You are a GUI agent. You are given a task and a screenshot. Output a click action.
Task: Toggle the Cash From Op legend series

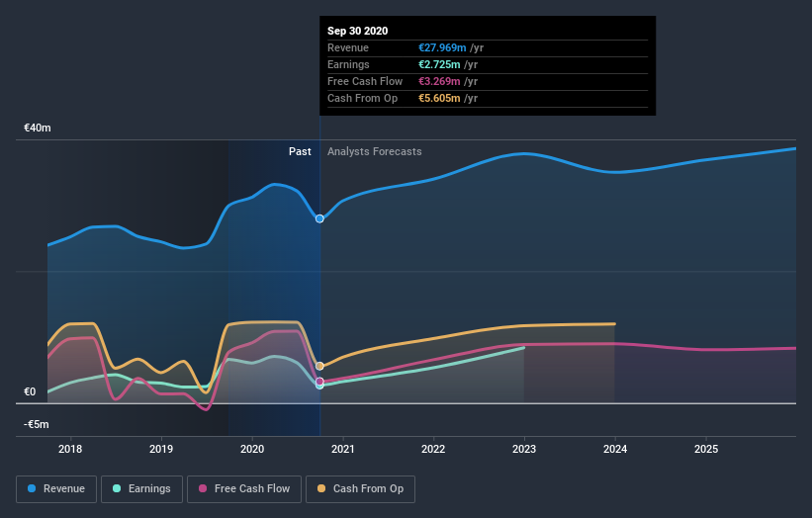(360, 489)
